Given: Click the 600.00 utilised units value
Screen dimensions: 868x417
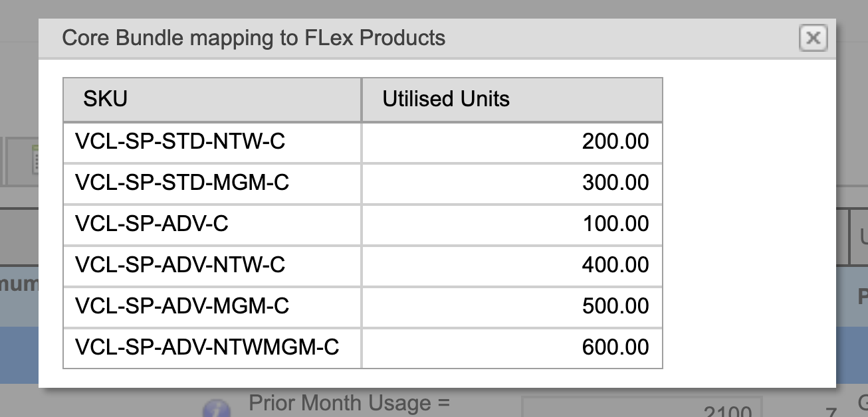Looking at the screenshot, I should click(615, 347).
